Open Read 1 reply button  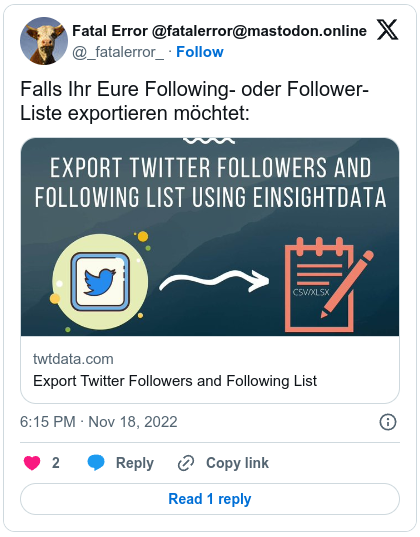pos(210,499)
